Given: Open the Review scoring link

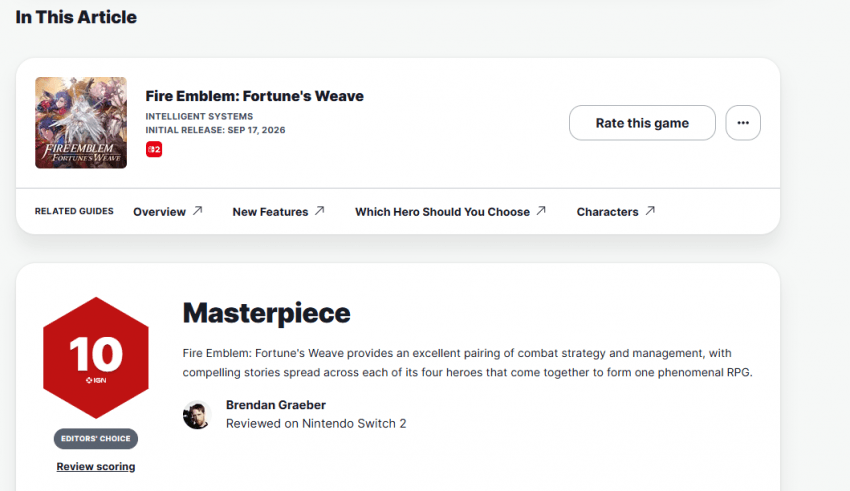Looking at the screenshot, I should [96, 467].
